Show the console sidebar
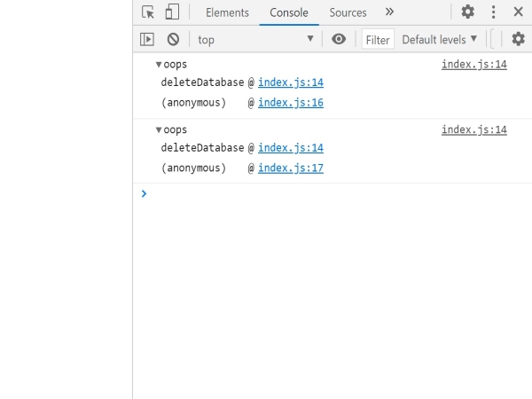532x399 pixels. [x=147, y=39]
